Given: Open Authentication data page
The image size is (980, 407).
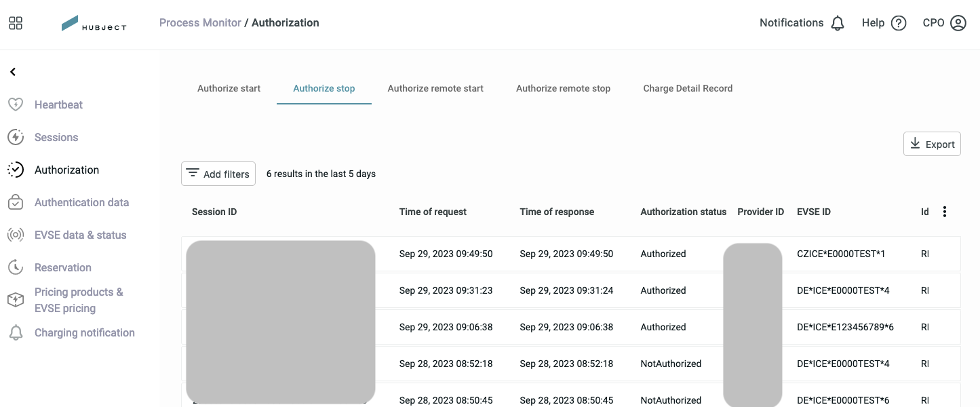Looking at the screenshot, I should pyautogui.click(x=81, y=202).
